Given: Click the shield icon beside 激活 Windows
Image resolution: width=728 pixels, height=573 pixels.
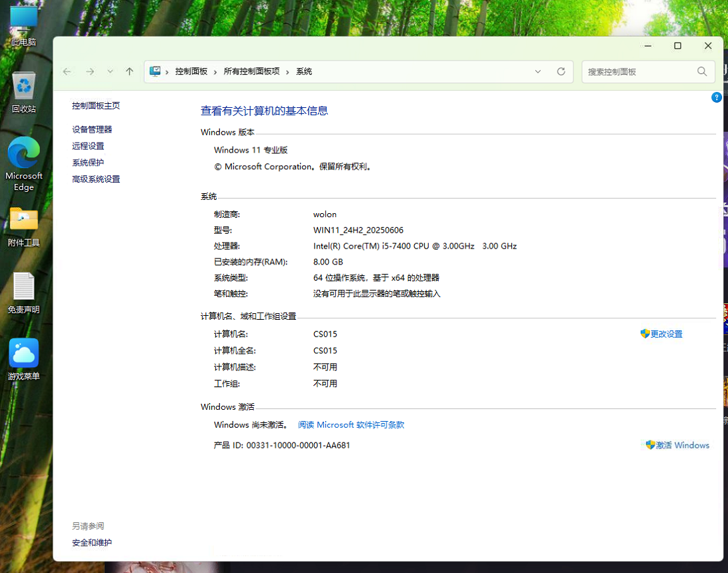Looking at the screenshot, I should pyautogui.click(x=650, y=445).
